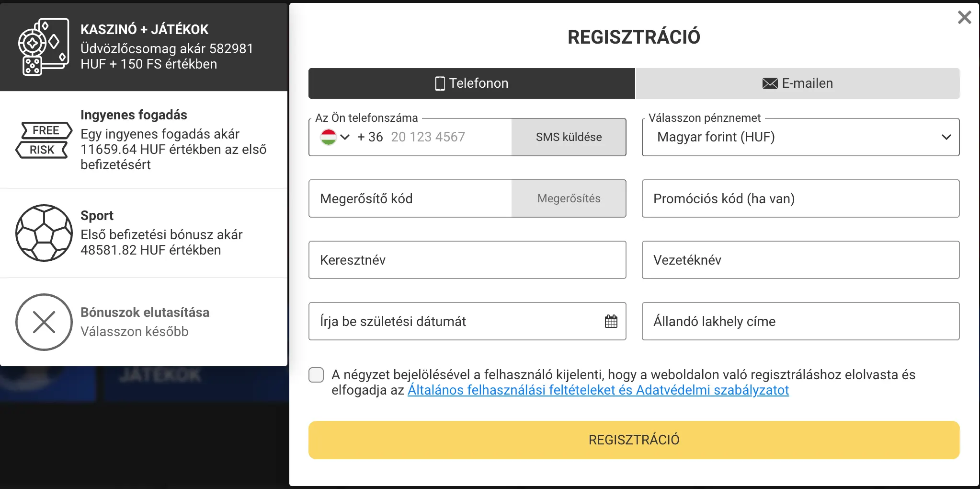This screenshot has height=489, width=980.
Task: Click the crossed circle bonus refusal icon
Action: pyautogui.click(x=45, y=322)
